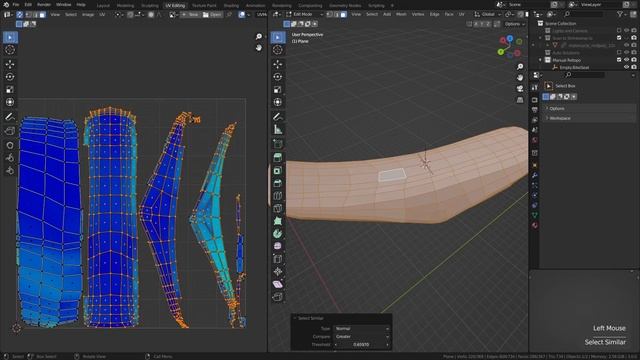640x360 pixels.
Task: Open the viewport Options dropdown
Action: click(x=515, y=24)
